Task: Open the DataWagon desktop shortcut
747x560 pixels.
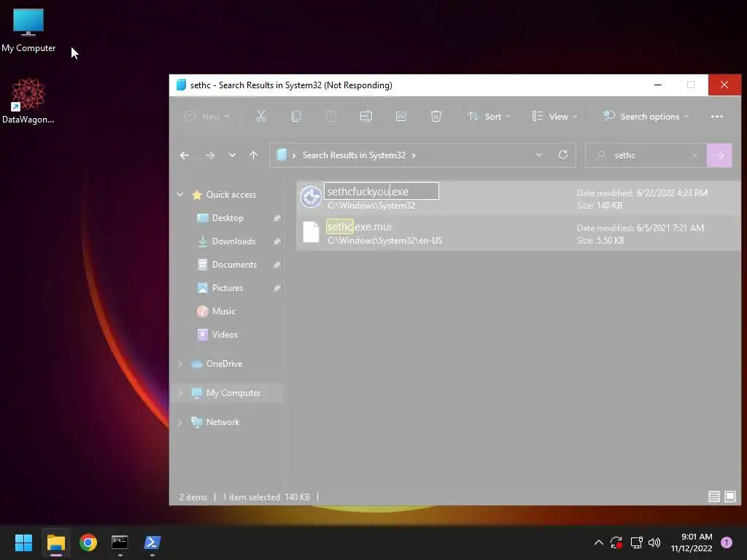Action: point(28,101)
